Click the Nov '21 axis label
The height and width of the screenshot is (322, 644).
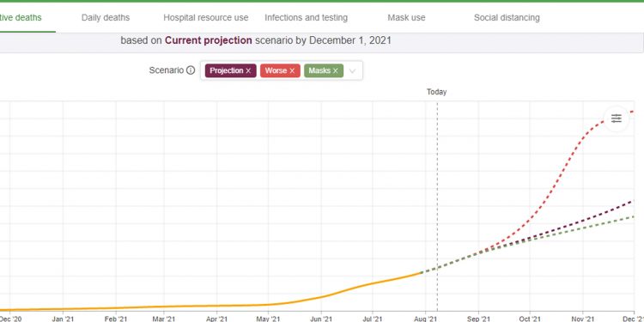[x=583, y=319]
